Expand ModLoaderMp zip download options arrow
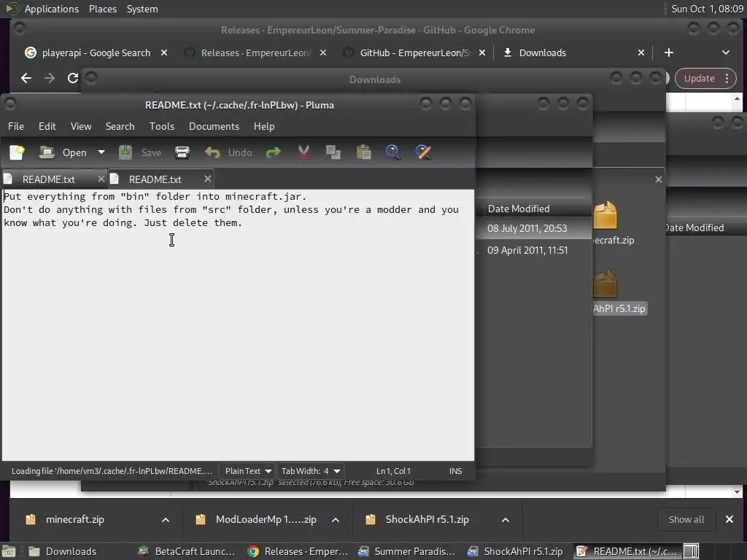Screen dimensions: 747x560 coord(336,519)
